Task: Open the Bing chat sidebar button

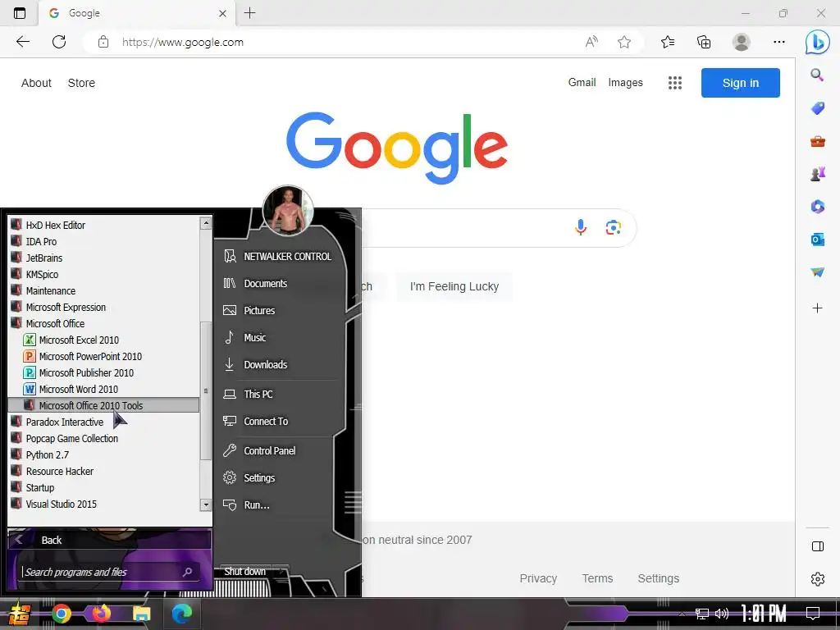Action: 818,42
